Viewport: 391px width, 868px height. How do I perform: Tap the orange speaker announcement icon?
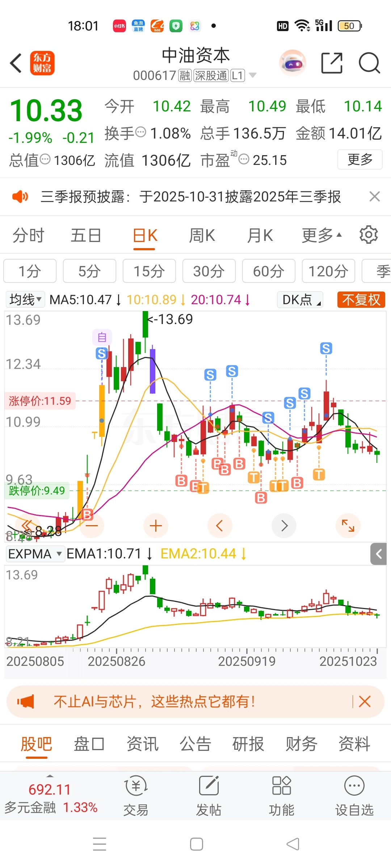tap(20, 197)
